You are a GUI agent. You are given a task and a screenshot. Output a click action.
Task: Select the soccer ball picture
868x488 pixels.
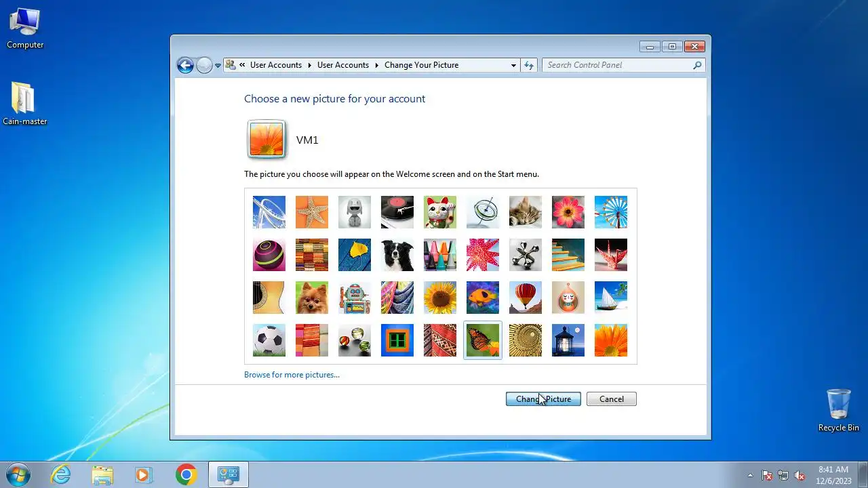pos(269,340)
